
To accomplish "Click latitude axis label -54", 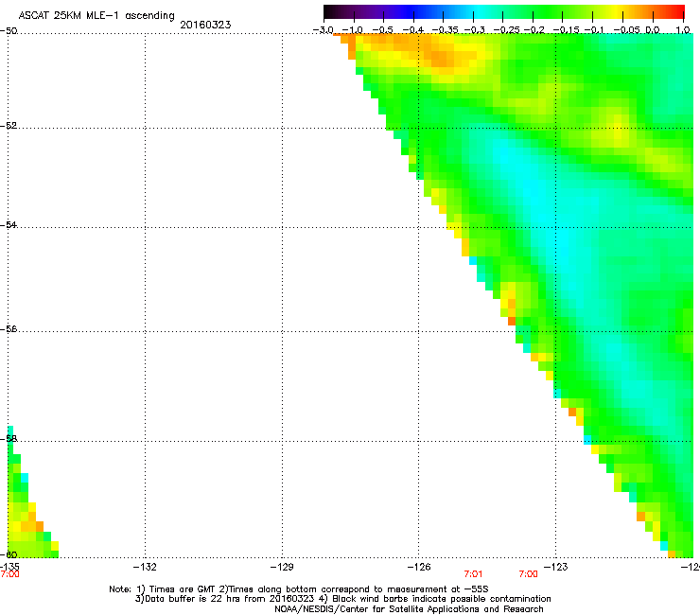I will point(9,224).
